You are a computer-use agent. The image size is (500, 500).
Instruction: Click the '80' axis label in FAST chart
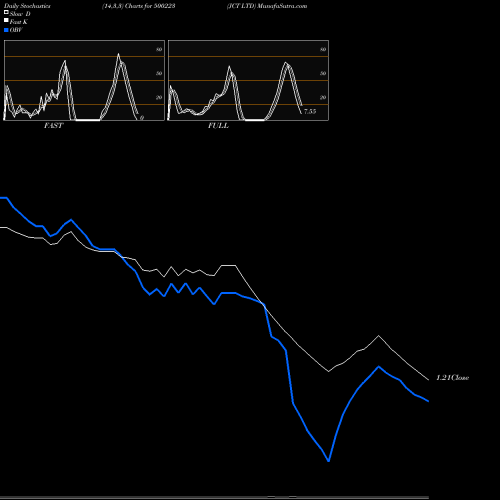[x=159, y=49]
